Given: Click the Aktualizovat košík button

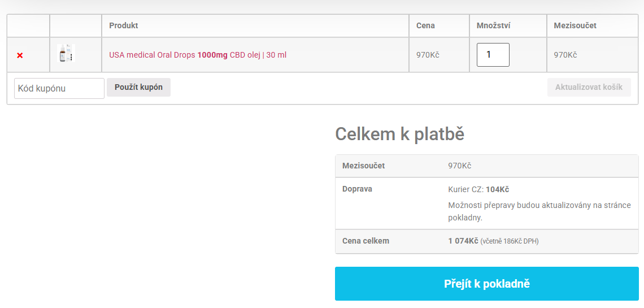Looking at the screenshot, I should (x=589, y=87).
